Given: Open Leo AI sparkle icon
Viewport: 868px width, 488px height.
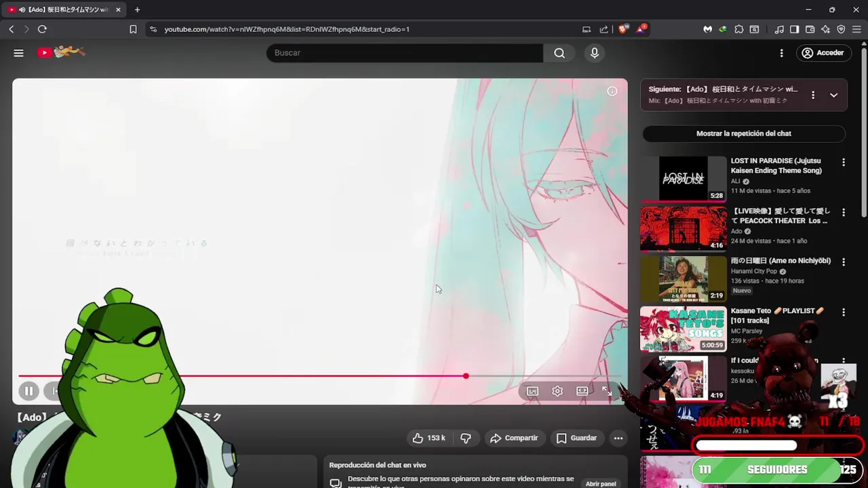Looking at the screenshot, I should (825, 29).
